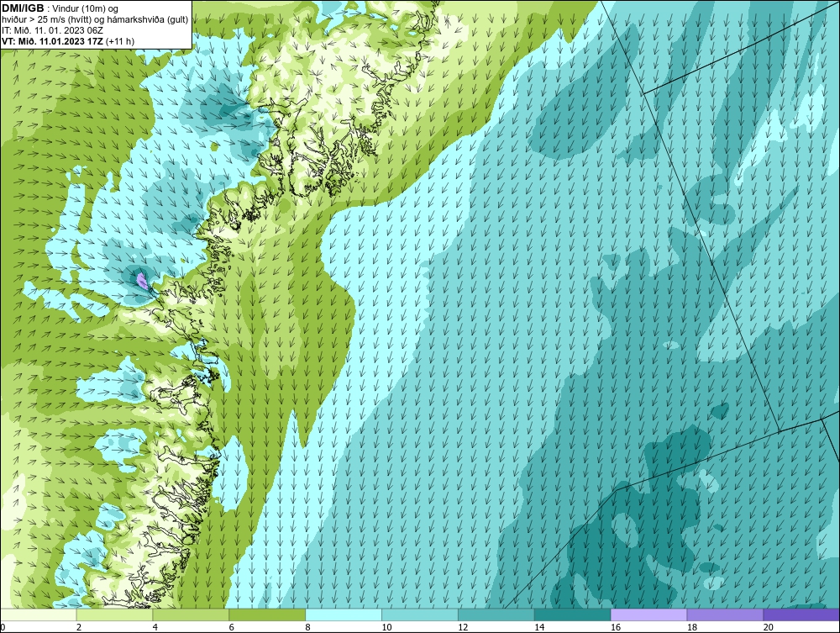
Task: Click the 12–14 m/s teal legend swatch
Action: (496, 615)
